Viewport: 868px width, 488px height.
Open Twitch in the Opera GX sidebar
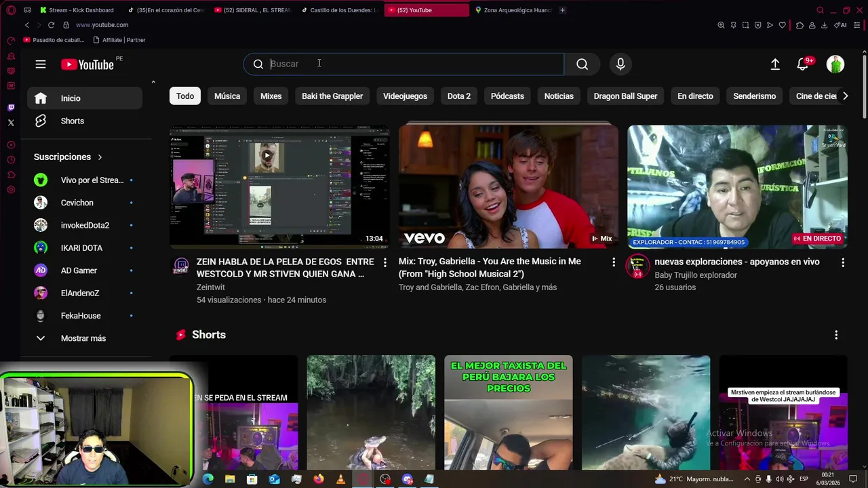(x=11, y=107)
